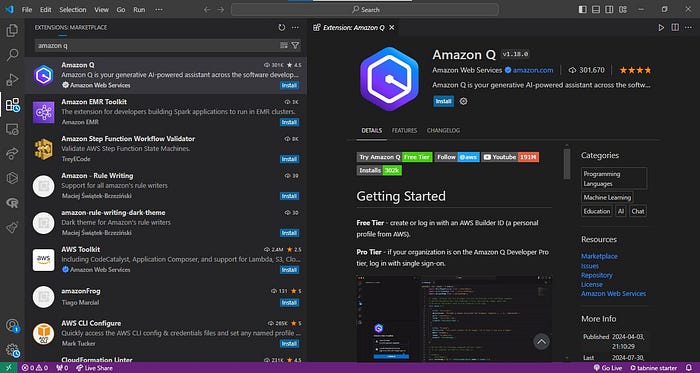The height and width of the screenshot is (373, 700).
Task: Open errors and warnings in status bar
Action: coord(35,368)
